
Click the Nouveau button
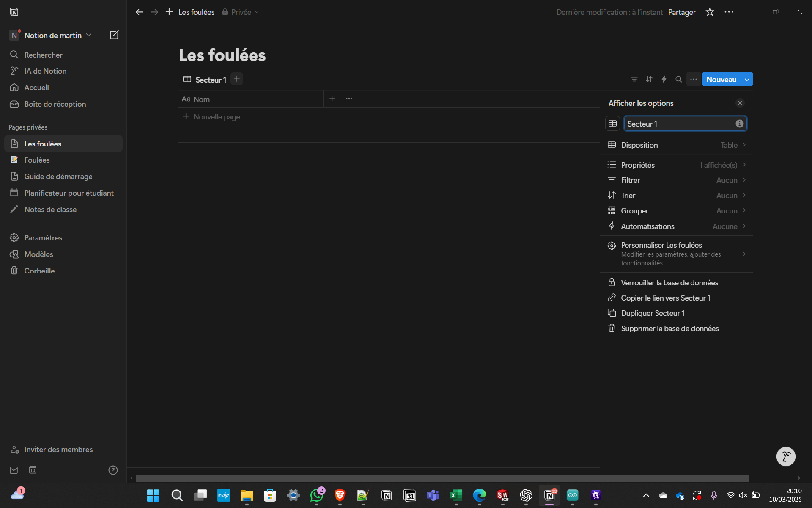point(721,79)
